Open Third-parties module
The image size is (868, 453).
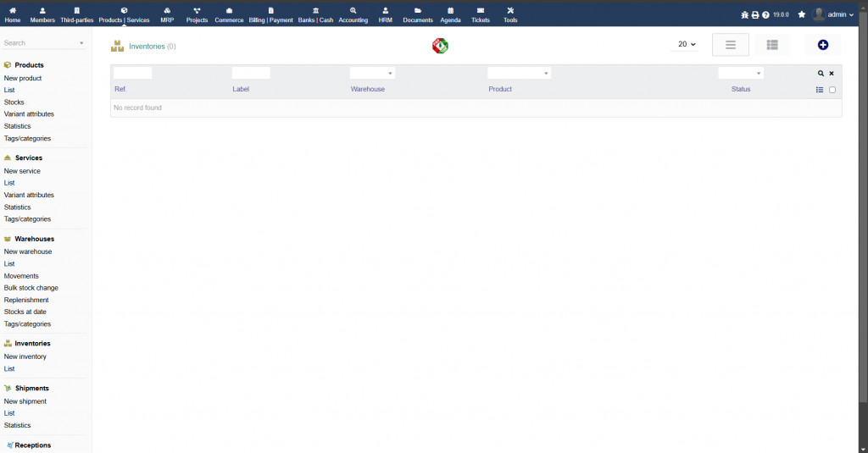[76, 14]
